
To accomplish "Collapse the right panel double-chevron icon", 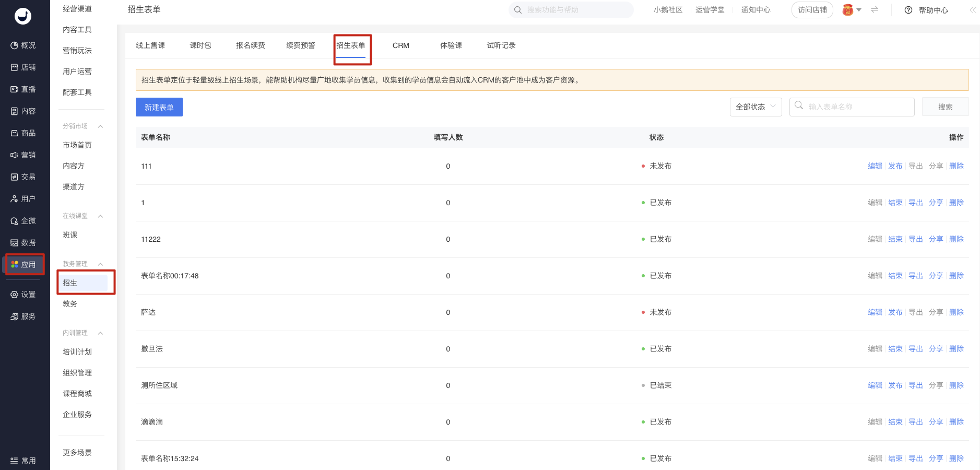I will (973, 10).
